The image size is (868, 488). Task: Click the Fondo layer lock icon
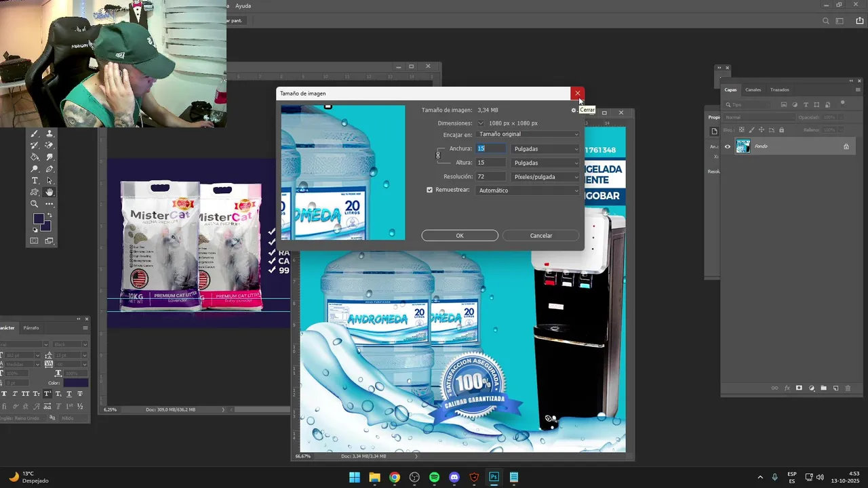tap(846, 146)
